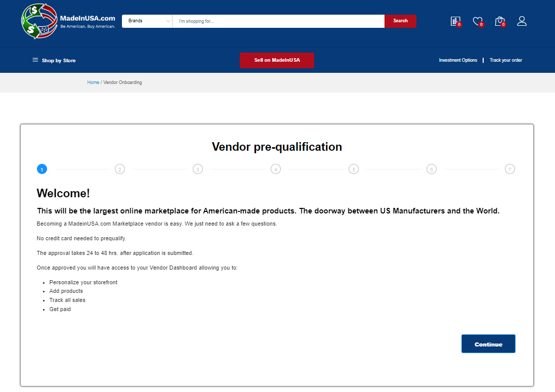Open Investment Options link
The width and height of the screenshot is (555, 392).
click(x=458, y=60)
